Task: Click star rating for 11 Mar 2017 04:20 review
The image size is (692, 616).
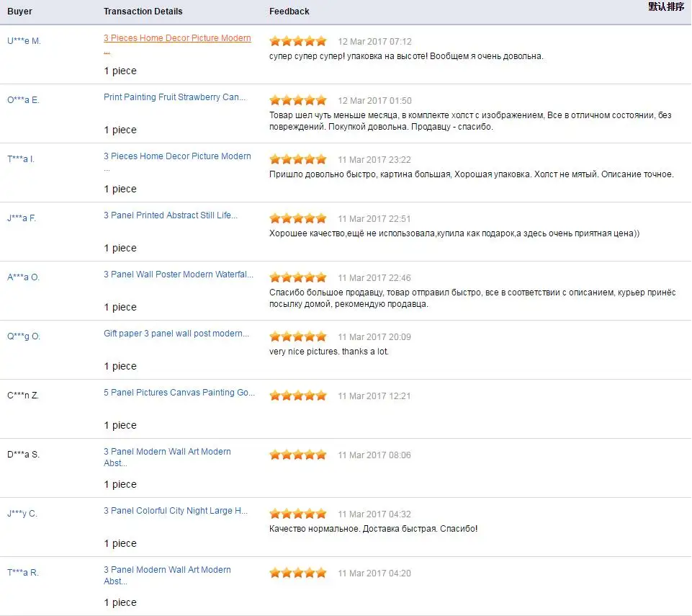Action: [x=298, y=573]
